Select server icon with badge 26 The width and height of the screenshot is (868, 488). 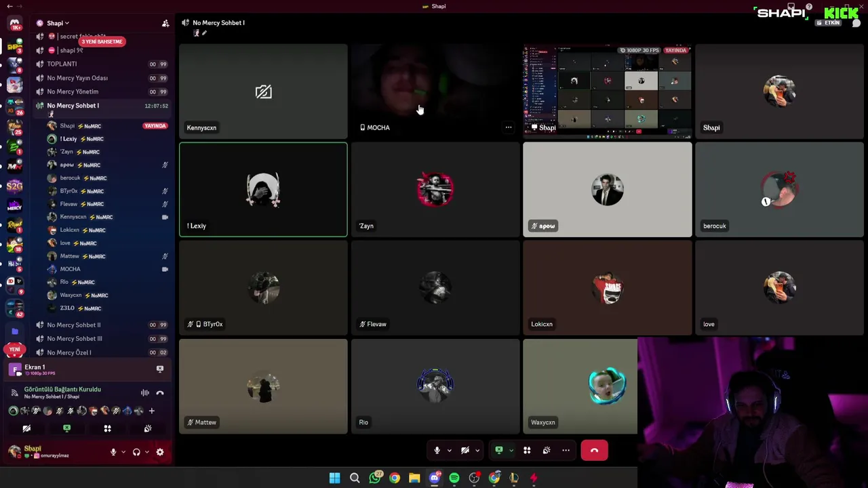click(14, 106)
